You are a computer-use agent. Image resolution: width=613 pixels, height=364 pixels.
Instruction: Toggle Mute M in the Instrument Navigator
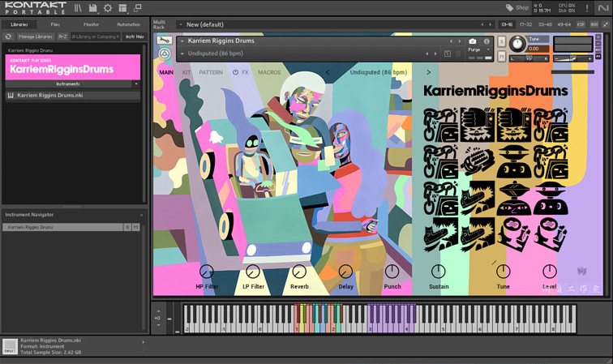coord(135,227)
